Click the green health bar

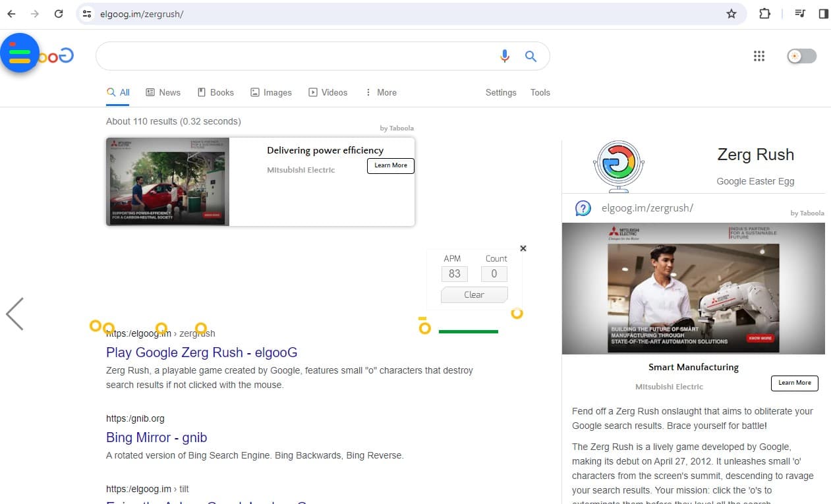469,331
